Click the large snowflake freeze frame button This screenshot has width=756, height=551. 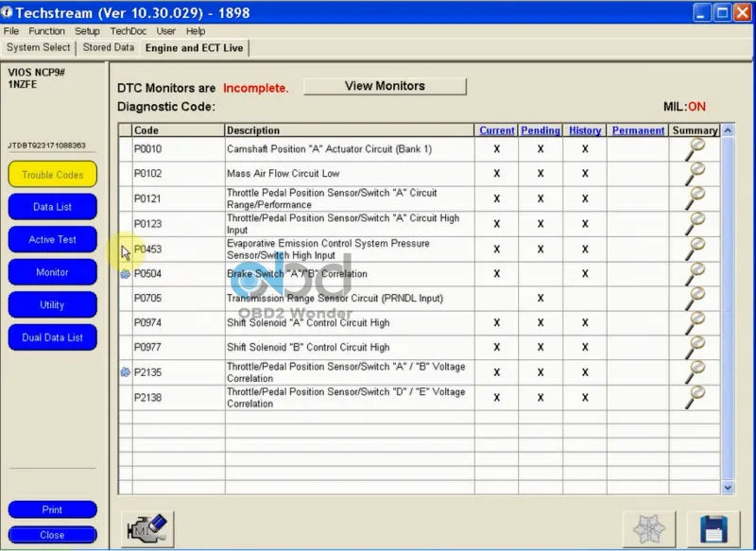(x=649, y=529)
